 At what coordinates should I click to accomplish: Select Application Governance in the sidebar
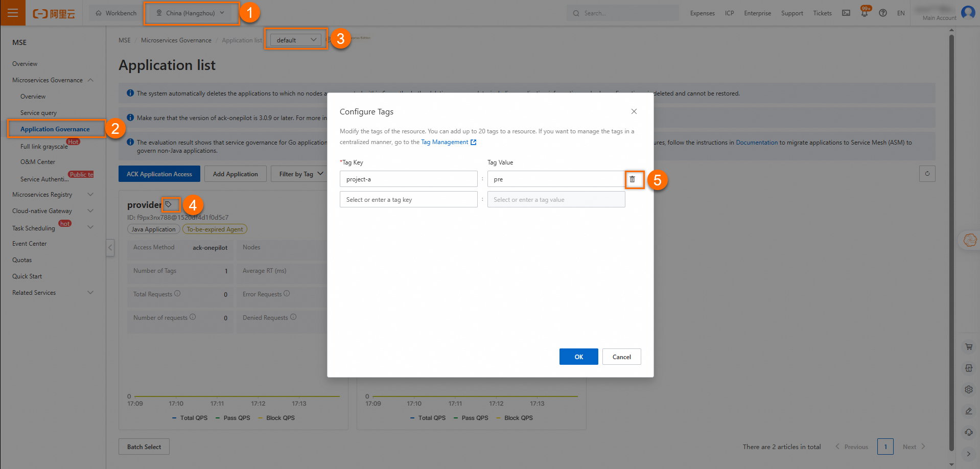pyautogui.click(x=55, y=129)
